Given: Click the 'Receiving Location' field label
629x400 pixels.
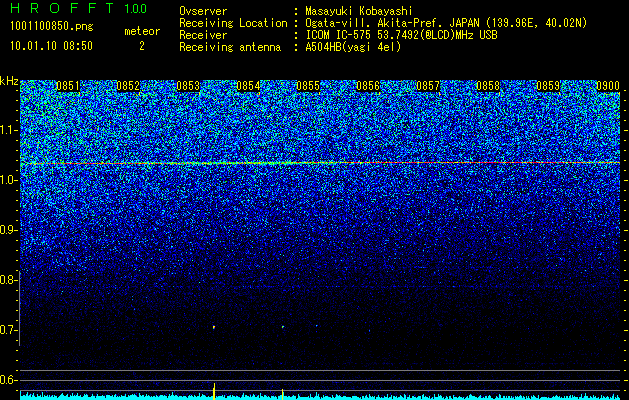Looking at the screenshot, I should tap(233, 23).
